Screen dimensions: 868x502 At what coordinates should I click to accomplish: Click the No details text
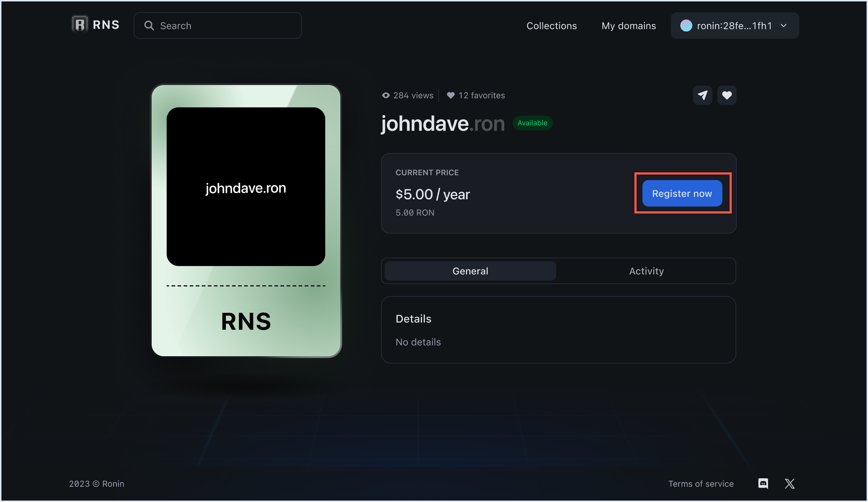(418, 342)
